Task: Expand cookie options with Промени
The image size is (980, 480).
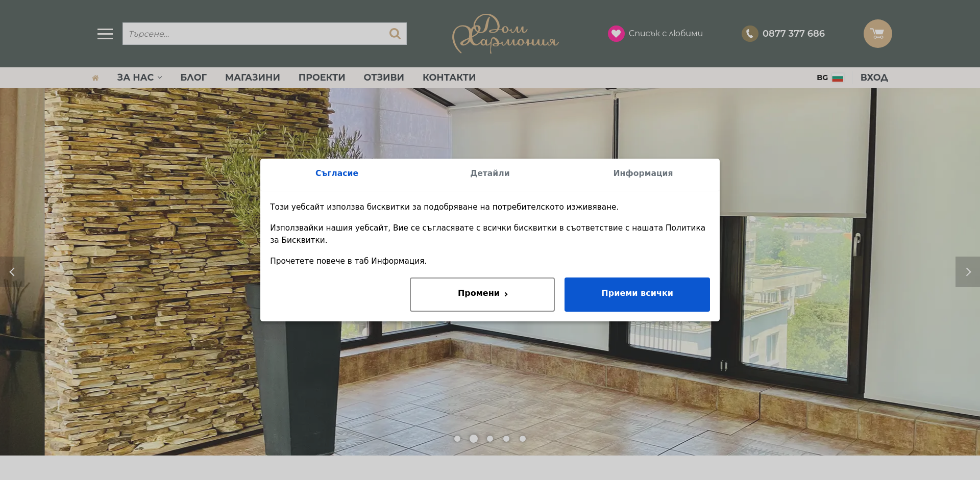Action: 482,294
